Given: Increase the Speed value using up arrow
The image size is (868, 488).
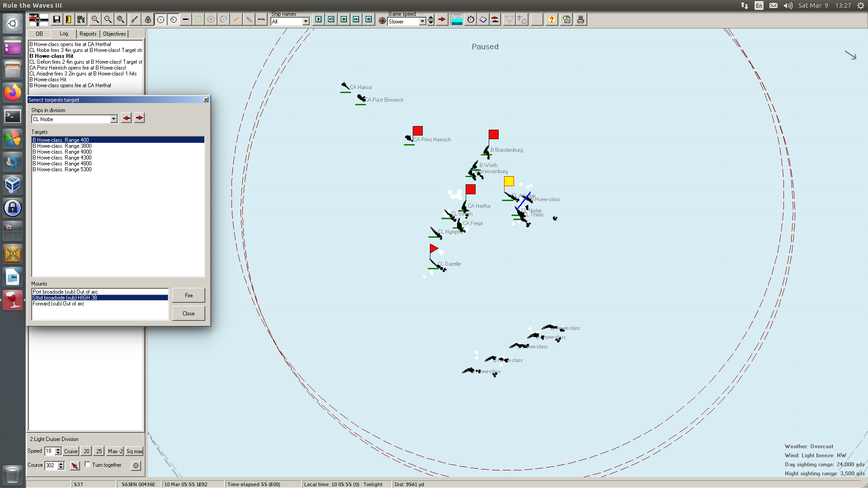Looking at the screenshot, I should coord(58,449).
